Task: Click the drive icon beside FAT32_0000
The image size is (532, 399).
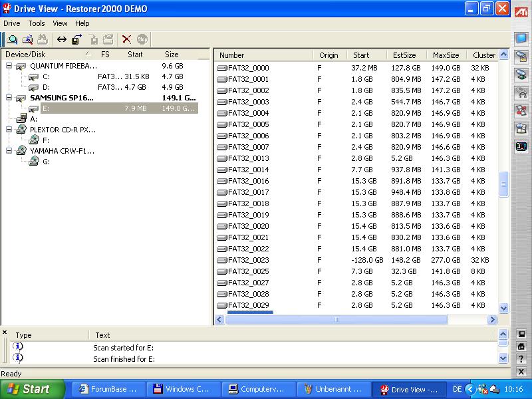Action: [222, 68]
